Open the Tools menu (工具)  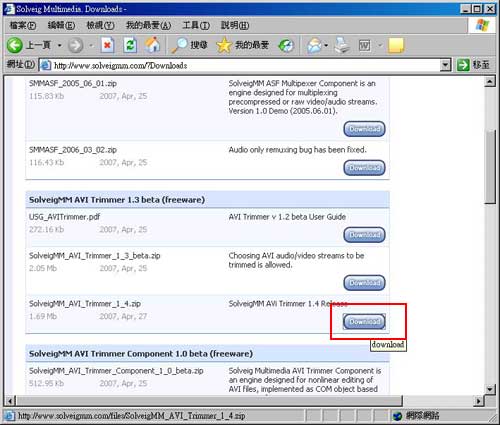(196, 25)
